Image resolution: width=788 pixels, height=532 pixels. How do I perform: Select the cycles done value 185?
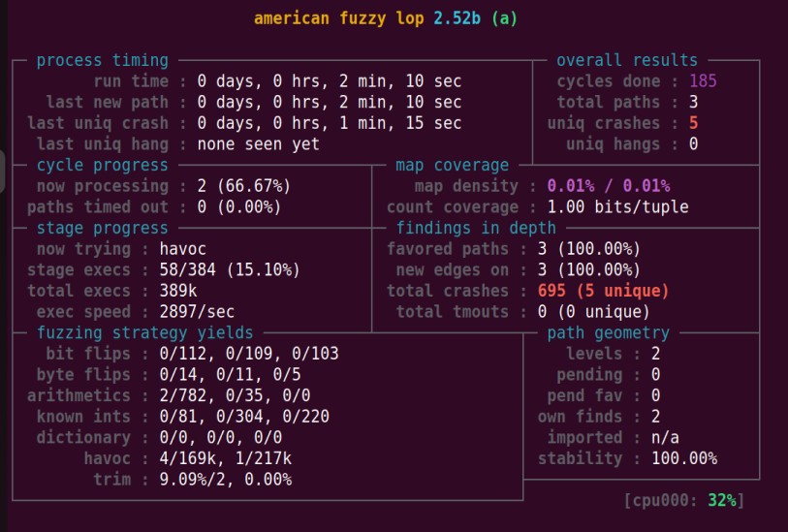[703, 81]
